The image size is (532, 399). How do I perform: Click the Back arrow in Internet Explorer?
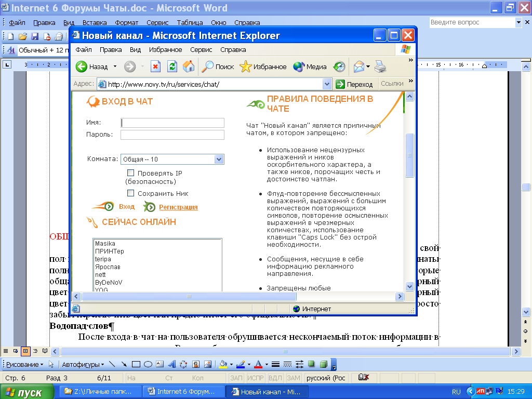82,66
